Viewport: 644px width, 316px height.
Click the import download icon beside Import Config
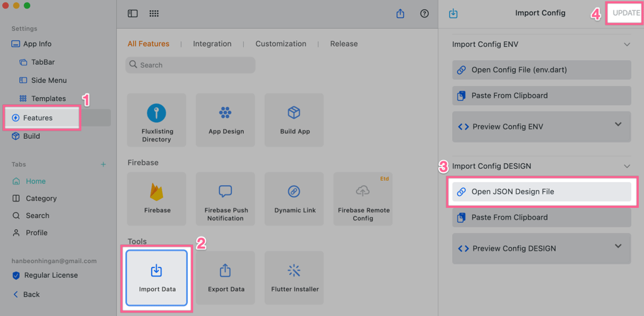pyautogui.click(x=453, y=13)
